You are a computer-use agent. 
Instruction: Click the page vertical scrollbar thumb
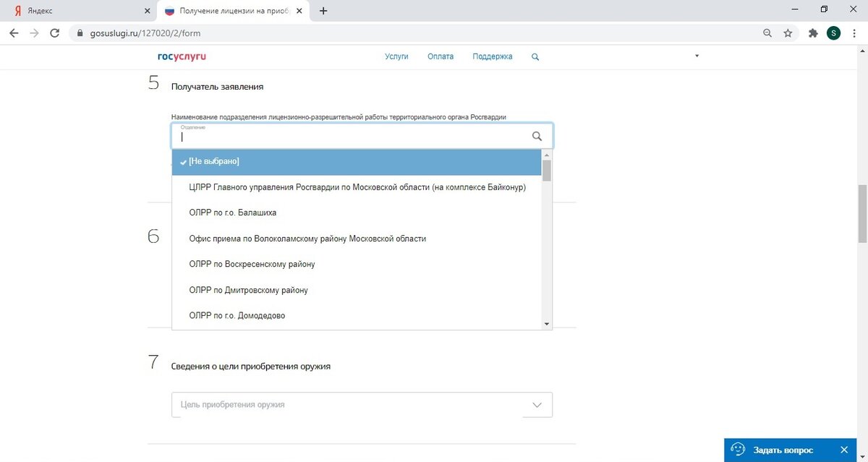[862, 214]
